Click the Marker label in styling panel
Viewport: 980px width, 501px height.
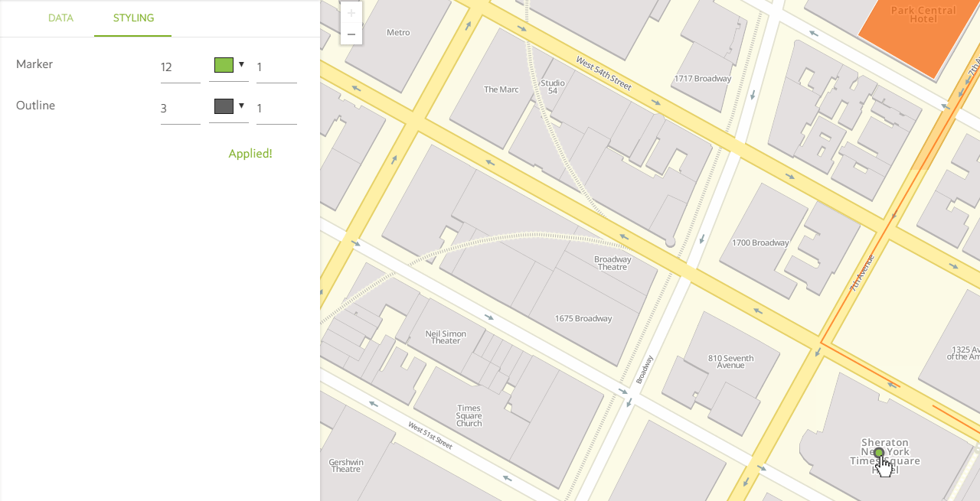(34, 64)
